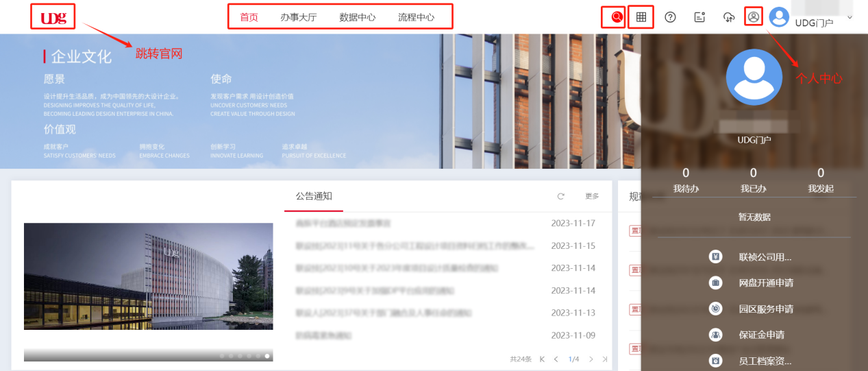Screen dimensions: 868x371
Task: Click 更多 in announcements panel
Action: (x=592, y=196)
